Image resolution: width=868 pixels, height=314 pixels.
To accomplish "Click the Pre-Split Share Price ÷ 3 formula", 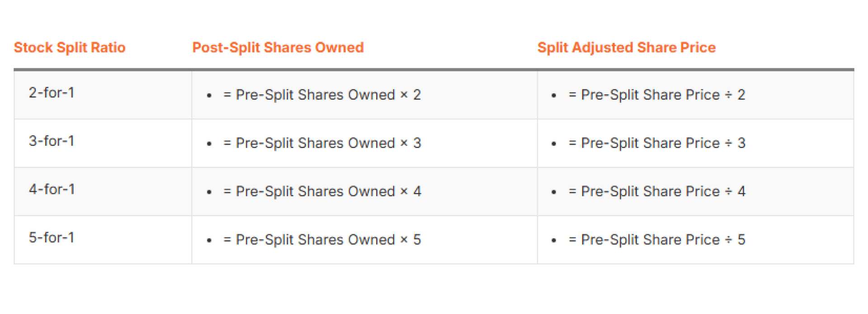I will pyautogui.click(x=656, y=143).
